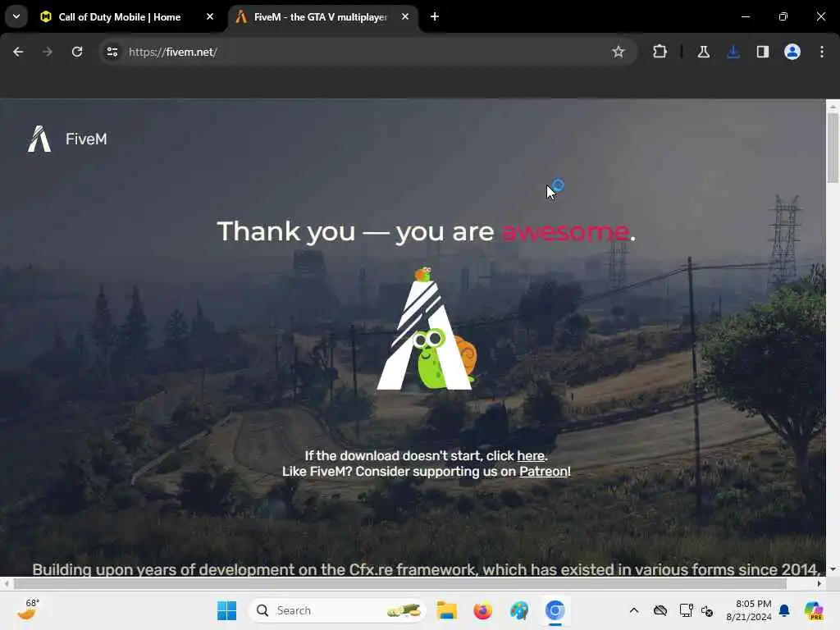Open the weather widget showing 68°
Screen dimensions: 840x630
click(28, 609)
